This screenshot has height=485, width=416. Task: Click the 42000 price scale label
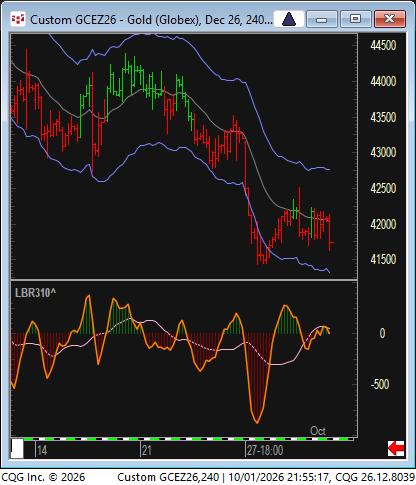coord(383,224)
